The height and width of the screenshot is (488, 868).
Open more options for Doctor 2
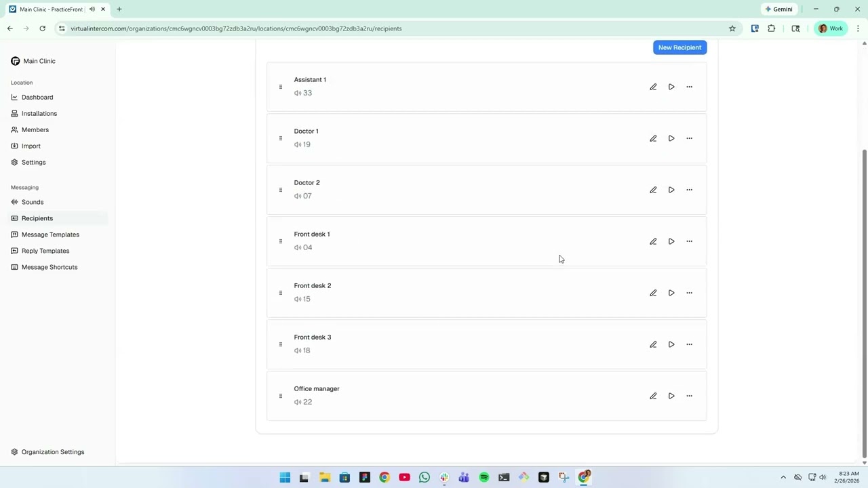pyautogui.click(x=689, y=190)
